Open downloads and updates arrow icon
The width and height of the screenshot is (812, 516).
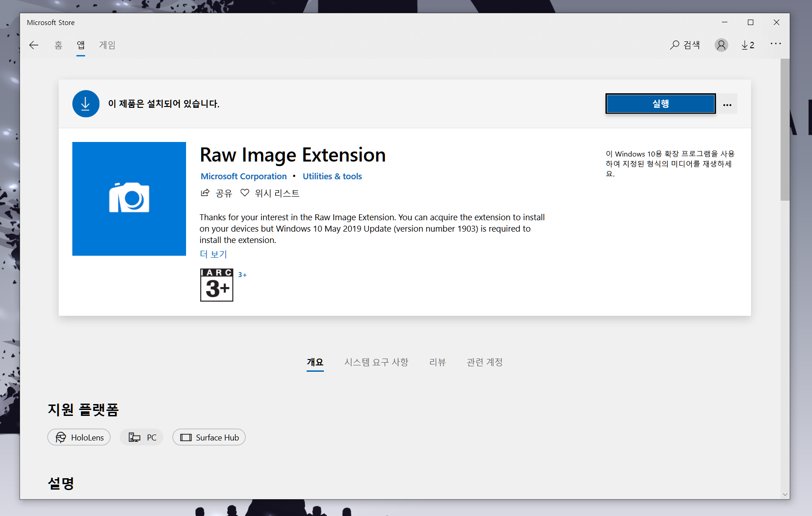click(x=747, y=45)
